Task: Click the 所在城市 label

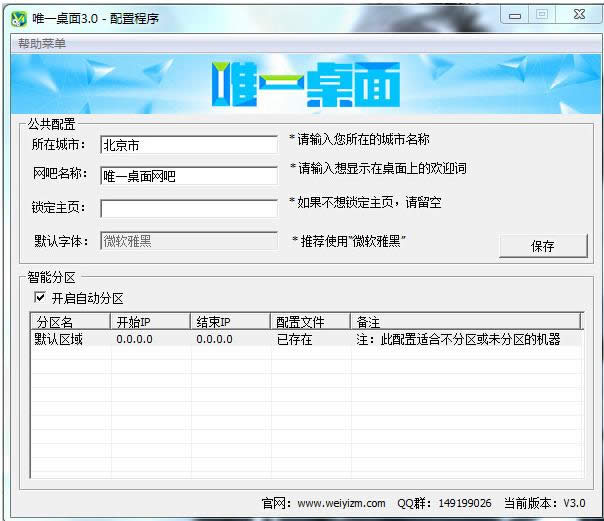Action: point(59,144)
